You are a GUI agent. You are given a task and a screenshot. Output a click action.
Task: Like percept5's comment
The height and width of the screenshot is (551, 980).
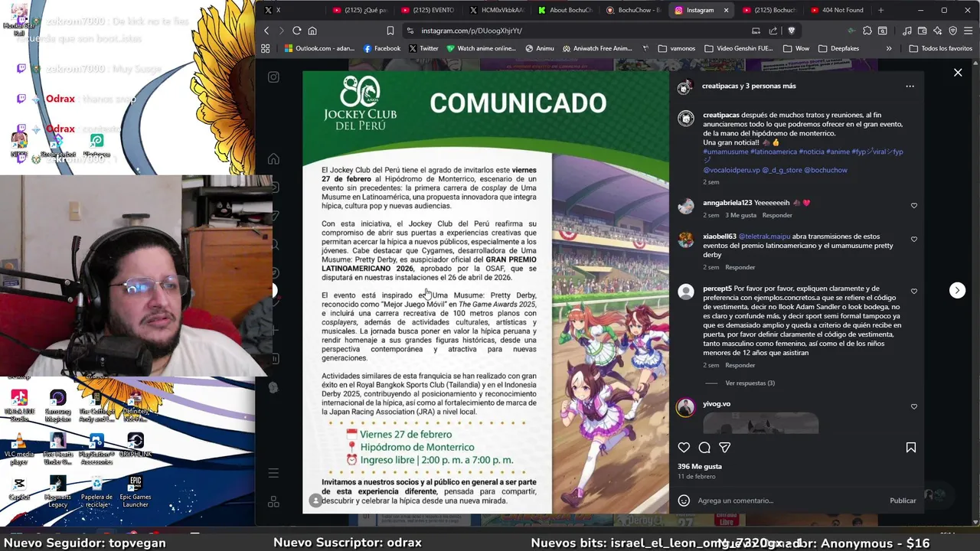click(914, 292)
